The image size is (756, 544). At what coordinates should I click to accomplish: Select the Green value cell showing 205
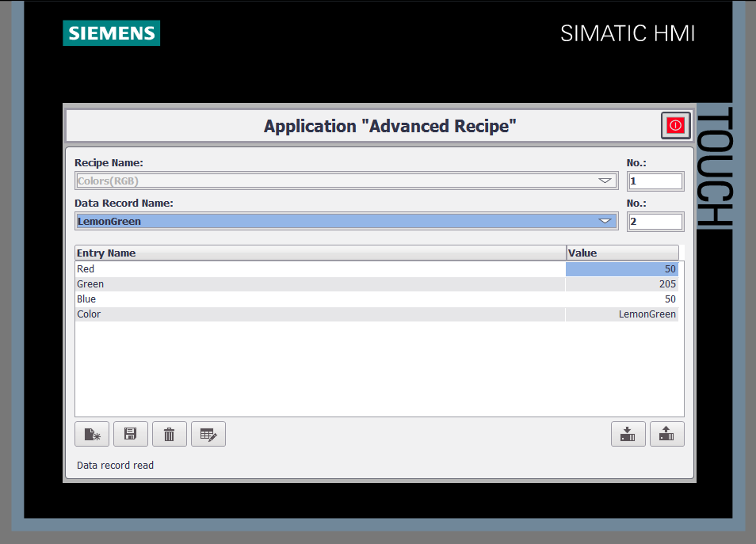622,284
